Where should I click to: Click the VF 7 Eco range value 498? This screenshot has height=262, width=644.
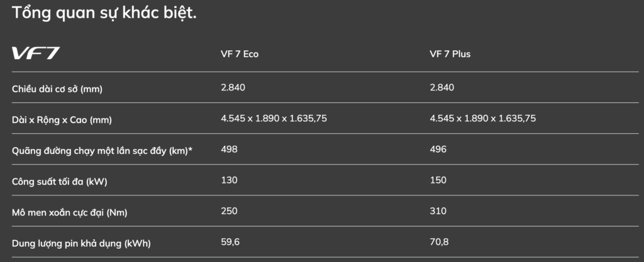pos(229,150)
